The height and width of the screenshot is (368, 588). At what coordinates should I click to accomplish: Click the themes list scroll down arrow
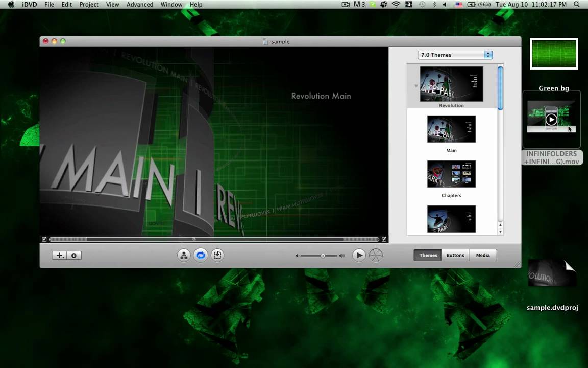pos(500,232)
